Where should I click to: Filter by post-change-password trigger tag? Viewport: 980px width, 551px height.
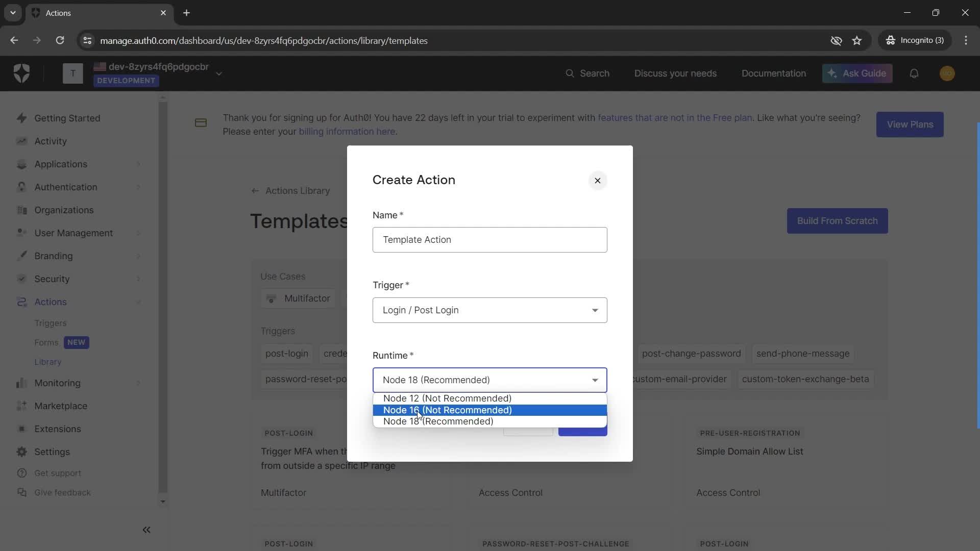[691, 354]
